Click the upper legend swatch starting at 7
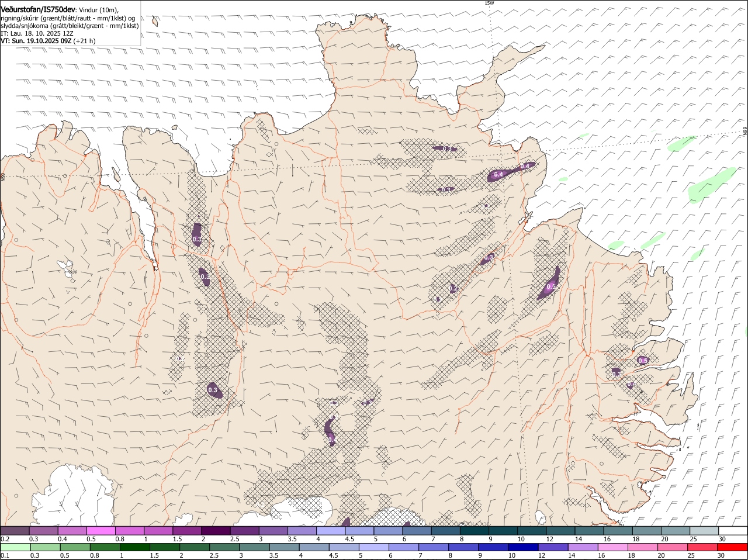This screenshot has width=748, height=560. point(445,531)
